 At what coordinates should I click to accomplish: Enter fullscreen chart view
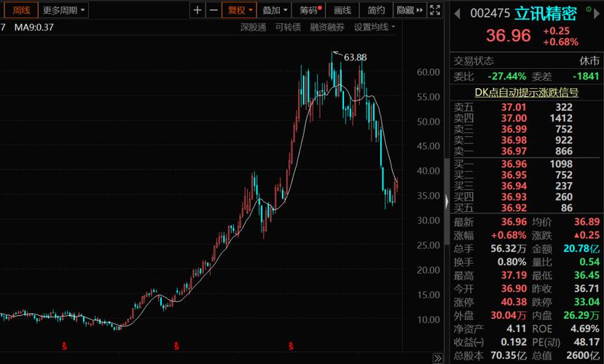click(x=435, y=10)
